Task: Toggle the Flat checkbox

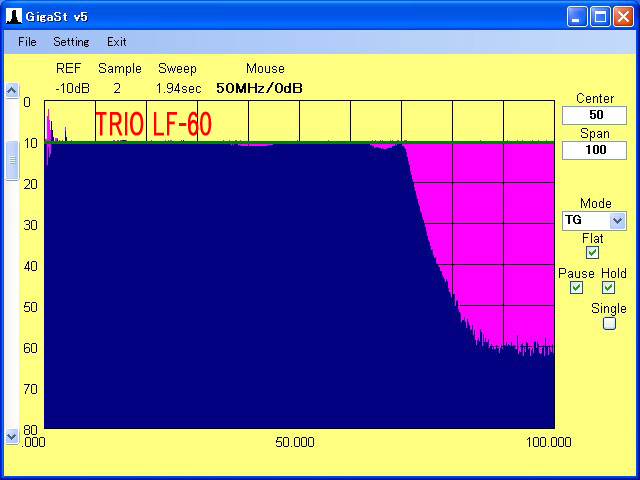Action: [x=592, y=253]
